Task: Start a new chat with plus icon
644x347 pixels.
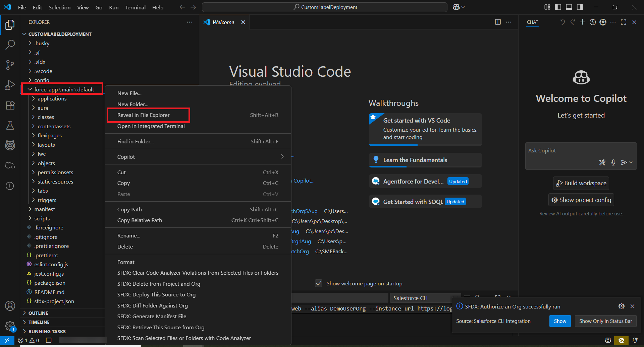Action: tap(583, 22)
